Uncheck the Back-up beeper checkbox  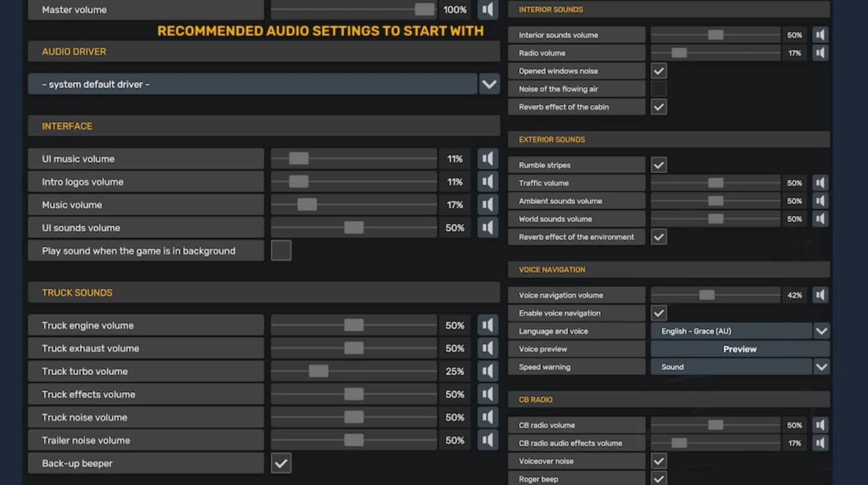click(281, 463)
